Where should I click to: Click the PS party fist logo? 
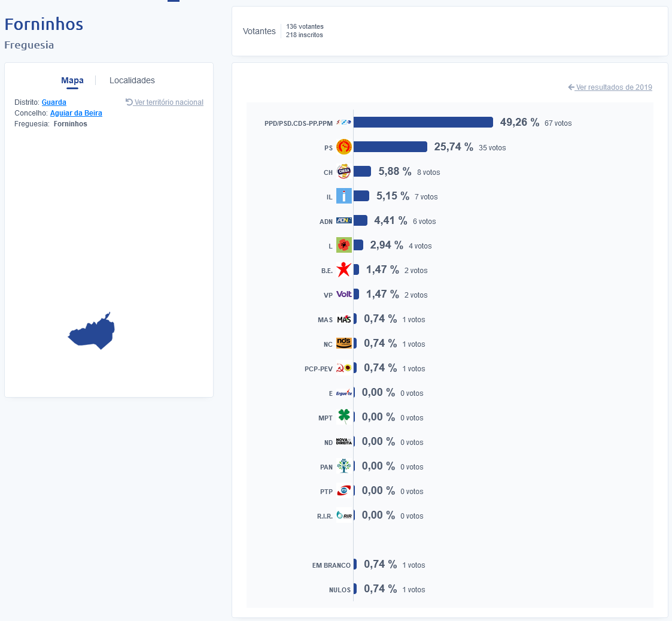coord(343,147)
